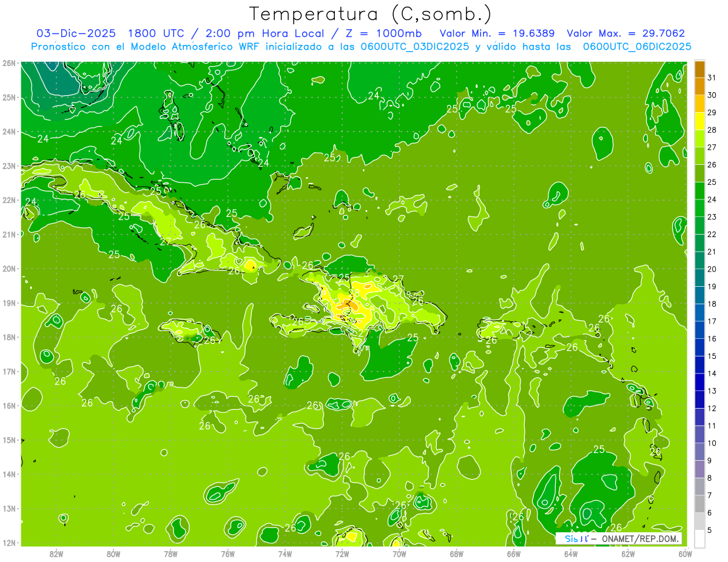Pick the dark blue swatch between 12 and 13

coord(699,400)
